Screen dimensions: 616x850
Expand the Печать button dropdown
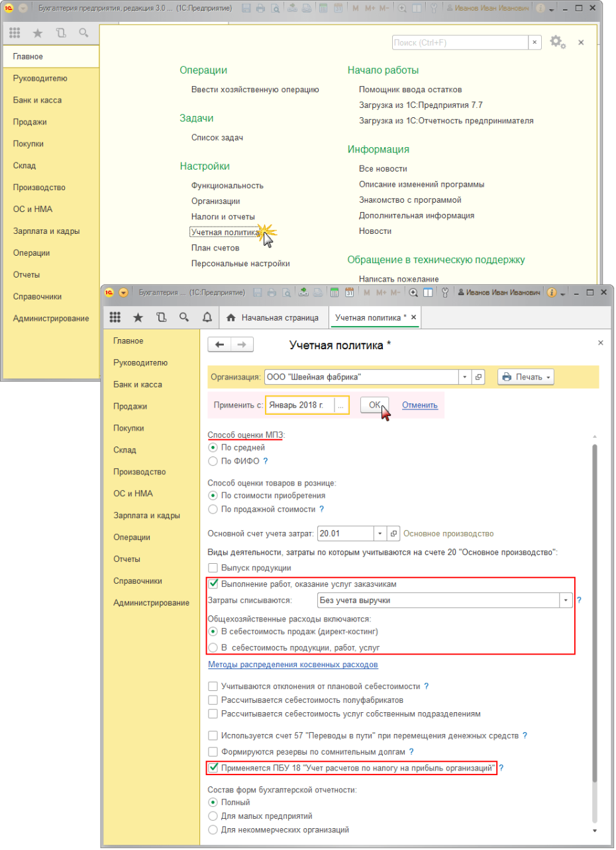pos(548,377)
